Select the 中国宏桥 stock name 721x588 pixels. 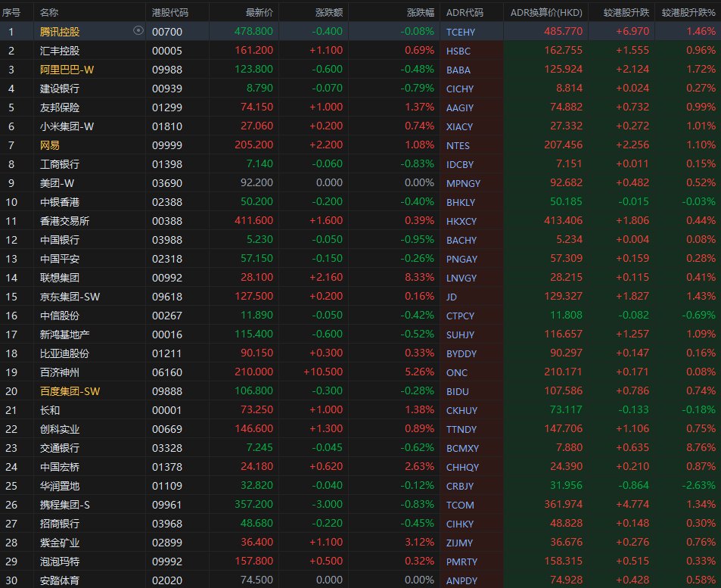(x=60, y=467)
